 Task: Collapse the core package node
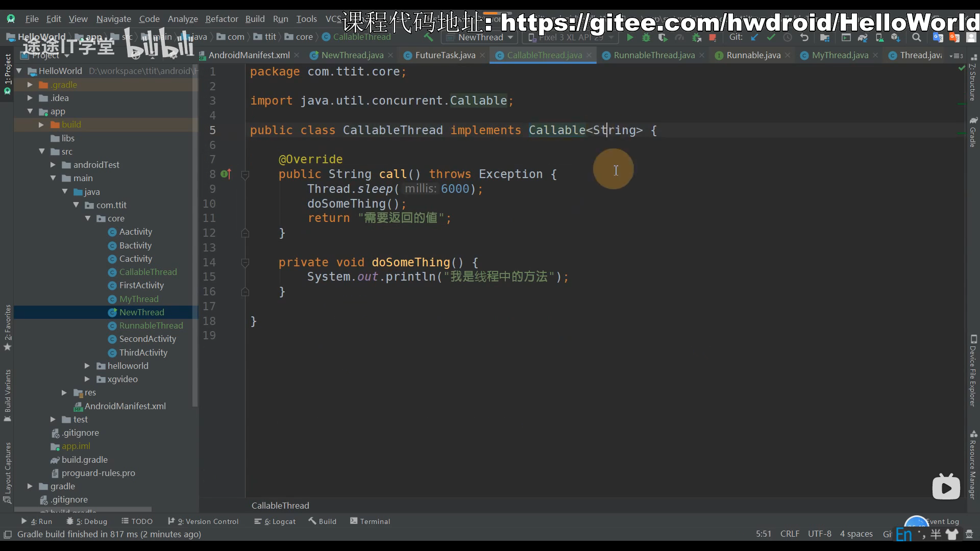coord(88,218)
